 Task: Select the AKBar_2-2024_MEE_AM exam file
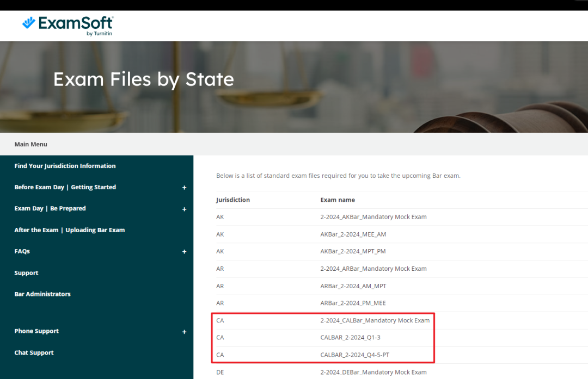pyautogui.click(x=353, y=234)
